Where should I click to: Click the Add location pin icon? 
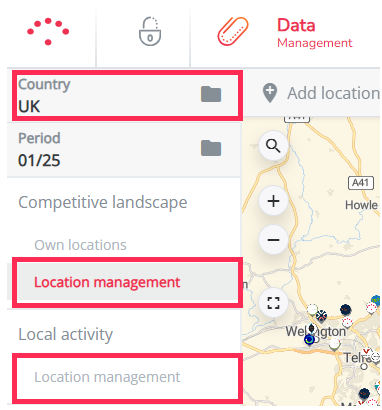pyautogui.click(x=270, y=93)
